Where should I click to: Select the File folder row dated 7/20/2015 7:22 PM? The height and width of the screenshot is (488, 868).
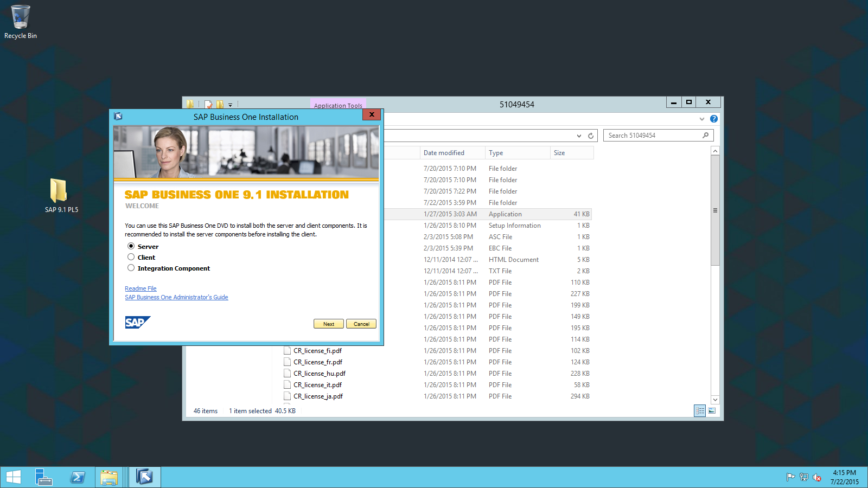[488, 191]
